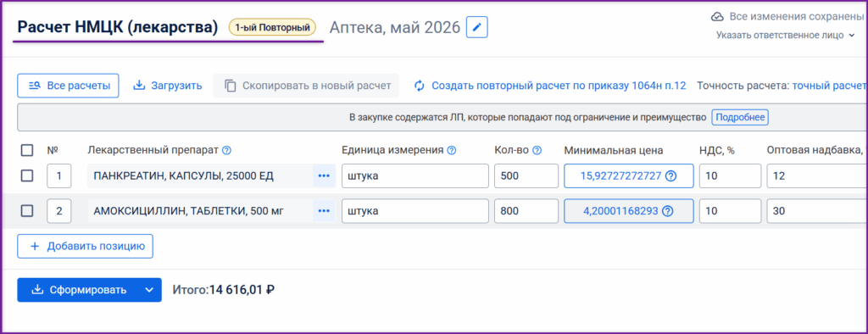Click the wholesale markup field with 12
868x334 pixels.
(817, 176)
